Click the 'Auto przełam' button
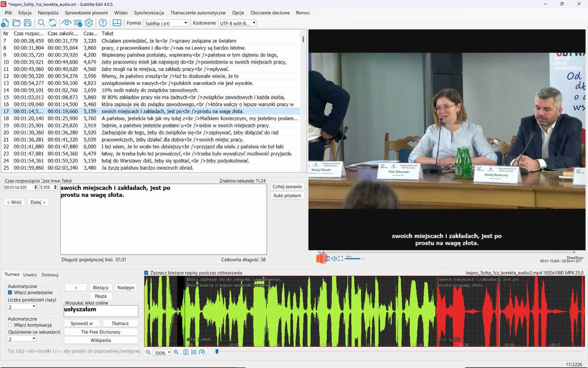Viewport: 588px width, 368px height. click(287, 195)
